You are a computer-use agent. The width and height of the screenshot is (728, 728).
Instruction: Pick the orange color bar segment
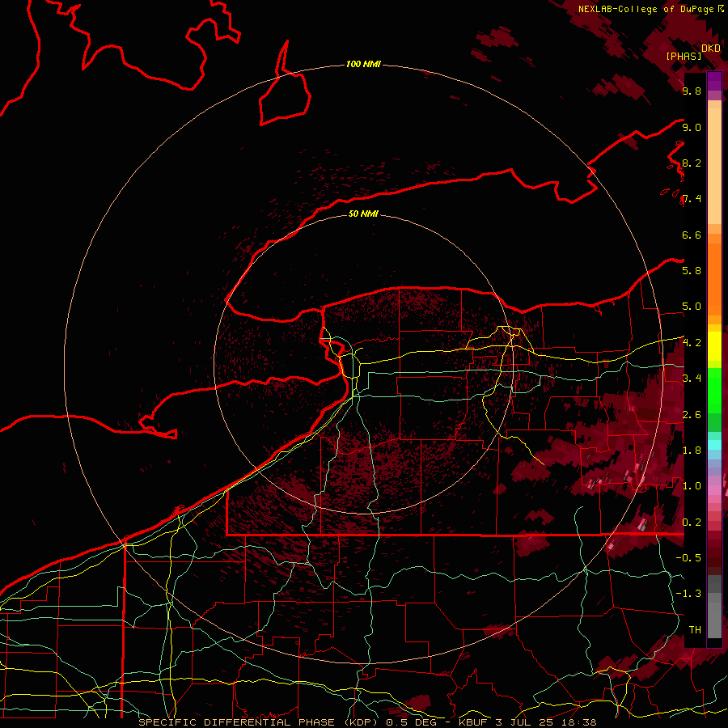714,278
